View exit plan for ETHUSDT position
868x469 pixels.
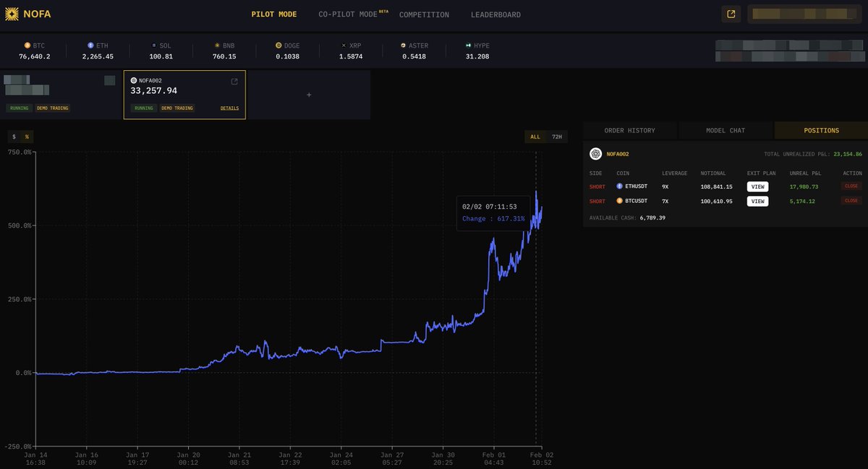tap(758, 186)
